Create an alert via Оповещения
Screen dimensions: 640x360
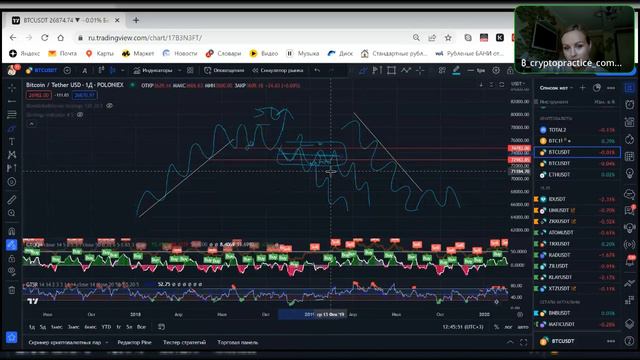[x=224, y=71]
